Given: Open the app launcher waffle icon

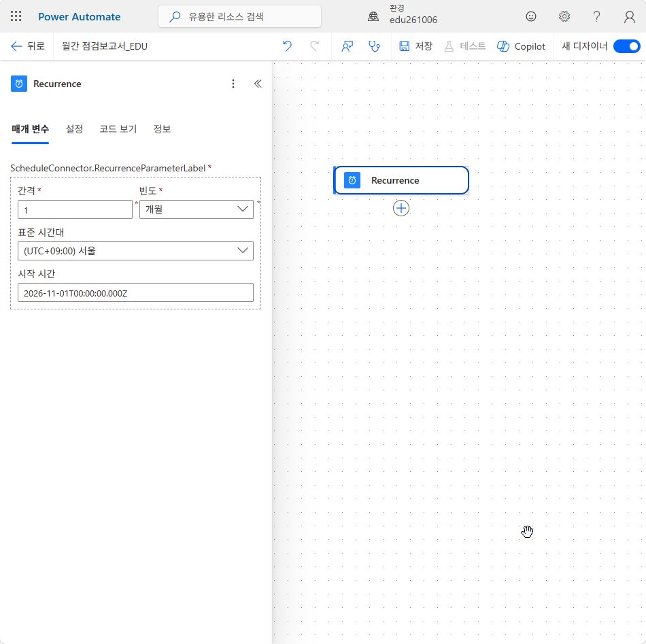Looking at the screenshot, I should [16, 16].
